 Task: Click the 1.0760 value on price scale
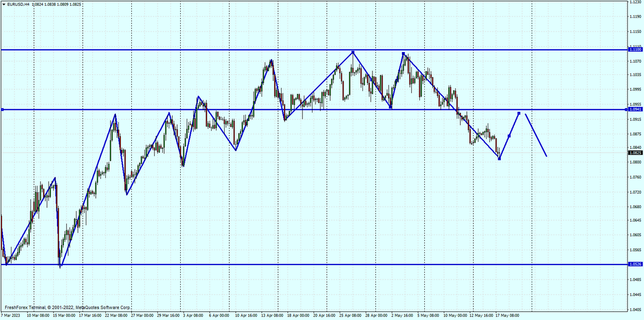(x=636, y=177)
